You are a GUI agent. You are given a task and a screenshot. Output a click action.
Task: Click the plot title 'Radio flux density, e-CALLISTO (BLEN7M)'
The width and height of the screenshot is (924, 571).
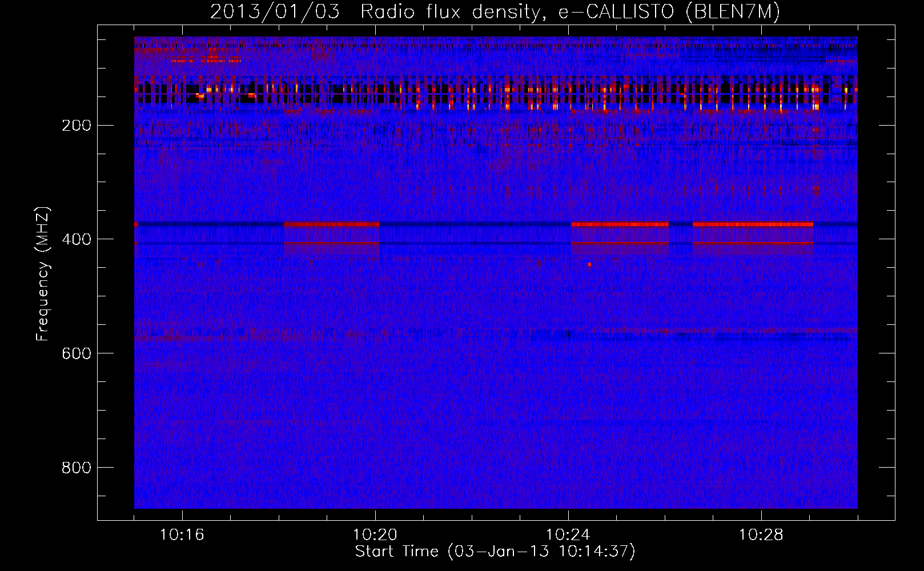coord(570,13)
